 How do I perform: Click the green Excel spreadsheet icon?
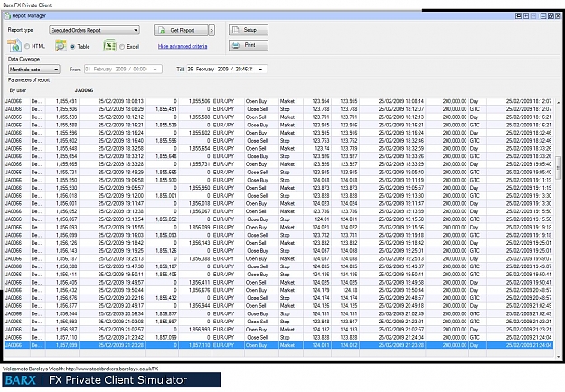(109, 46)
